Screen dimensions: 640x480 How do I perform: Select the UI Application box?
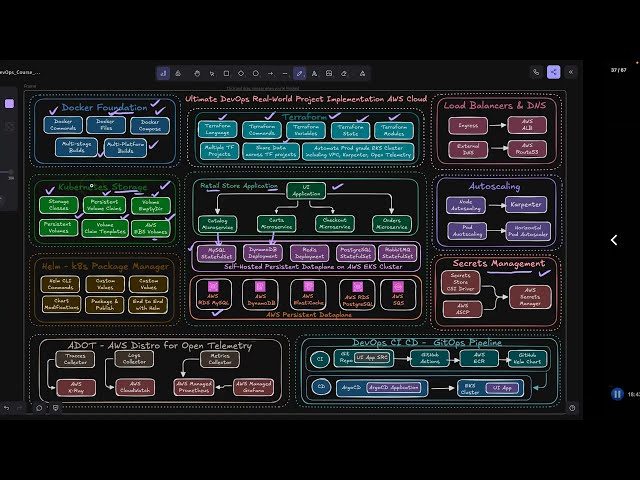(306, 191)
